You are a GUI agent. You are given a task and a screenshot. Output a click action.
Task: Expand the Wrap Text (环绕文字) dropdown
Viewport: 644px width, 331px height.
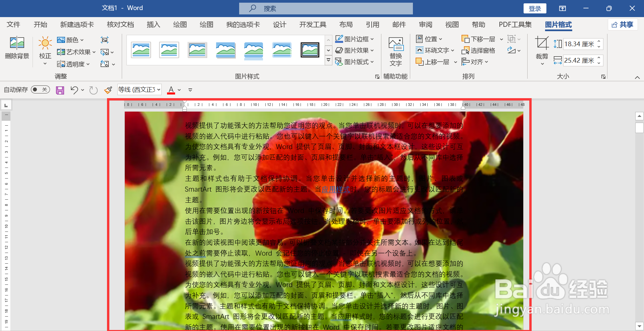(452, 50)
